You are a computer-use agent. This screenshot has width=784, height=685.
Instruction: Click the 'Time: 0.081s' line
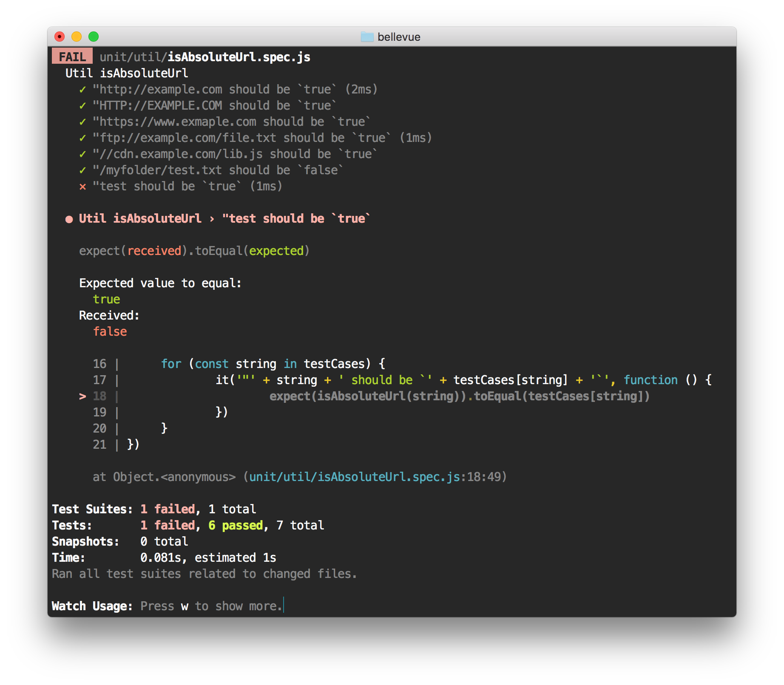[x=164, y=558]
